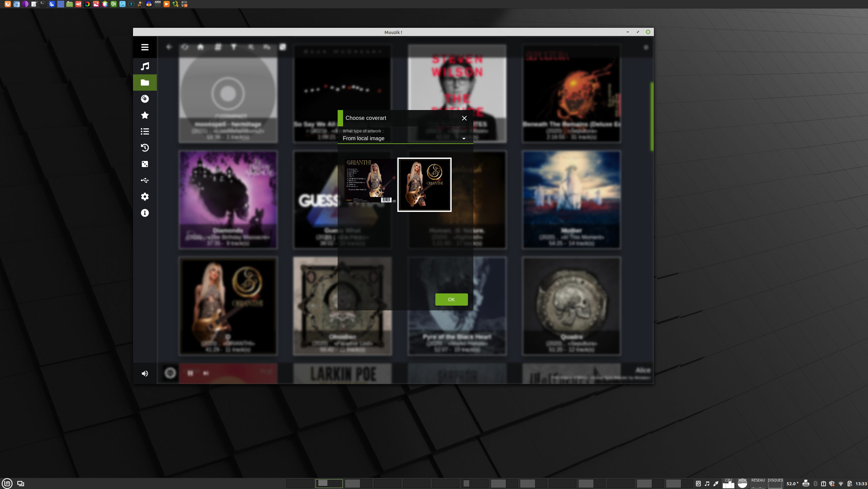Launch the orange media player icon

[x=166, y=4]
